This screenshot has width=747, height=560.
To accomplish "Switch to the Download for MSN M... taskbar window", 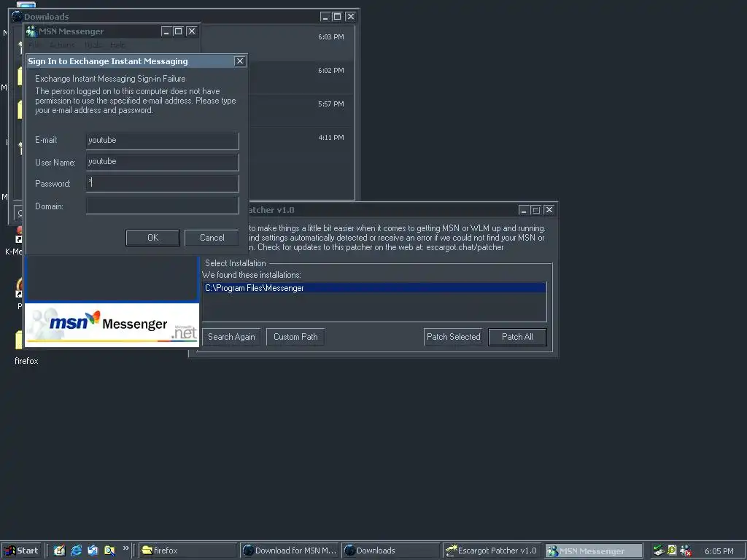I will 289,551.
